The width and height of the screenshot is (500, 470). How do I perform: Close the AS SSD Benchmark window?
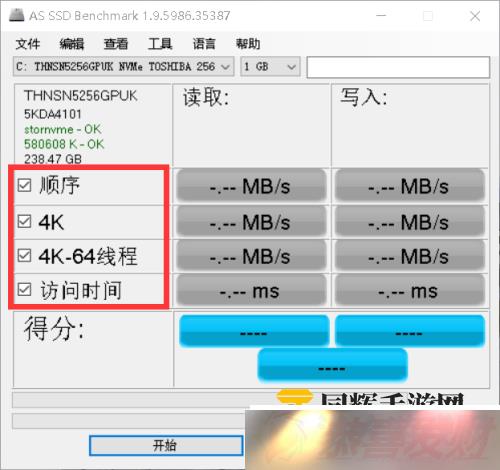click(475, 16)
